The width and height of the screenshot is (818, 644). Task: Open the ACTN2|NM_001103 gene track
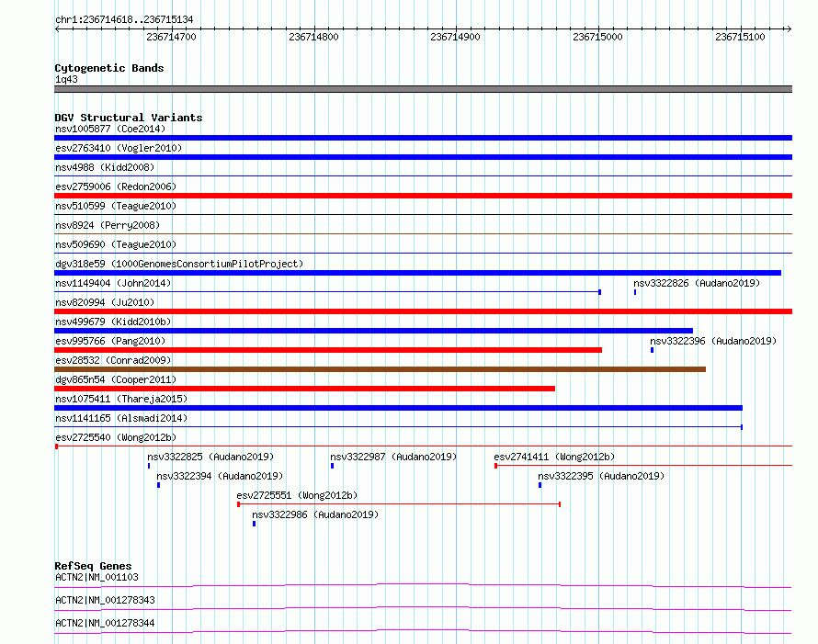point(423,585)
